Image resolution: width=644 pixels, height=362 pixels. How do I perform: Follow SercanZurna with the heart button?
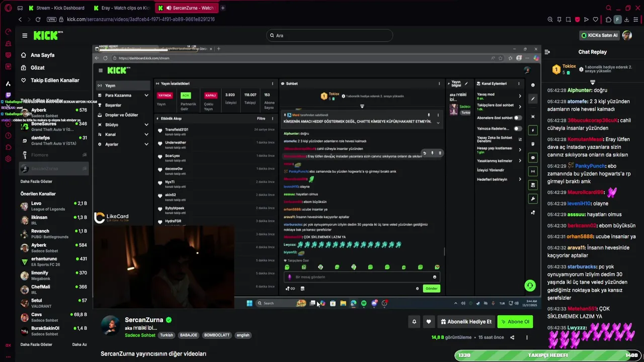click(x=429, y=322)
